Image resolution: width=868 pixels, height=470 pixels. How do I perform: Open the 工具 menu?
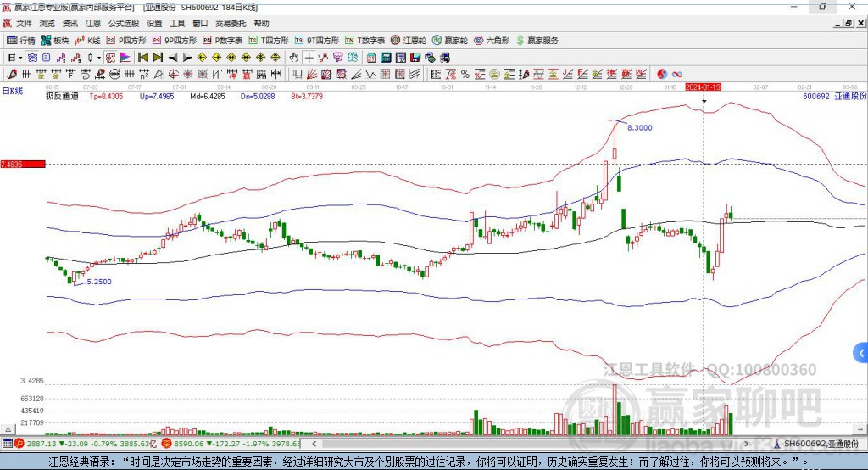click(x=177, y=23)
